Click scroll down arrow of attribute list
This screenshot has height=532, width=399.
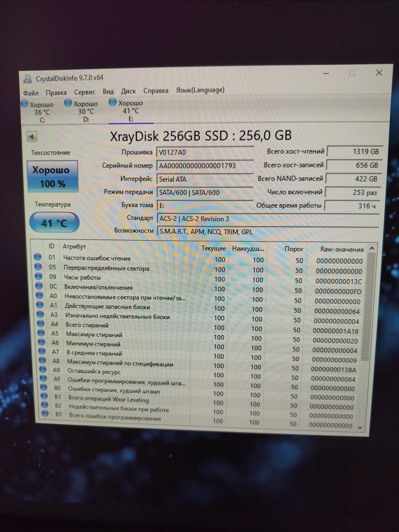360,428
